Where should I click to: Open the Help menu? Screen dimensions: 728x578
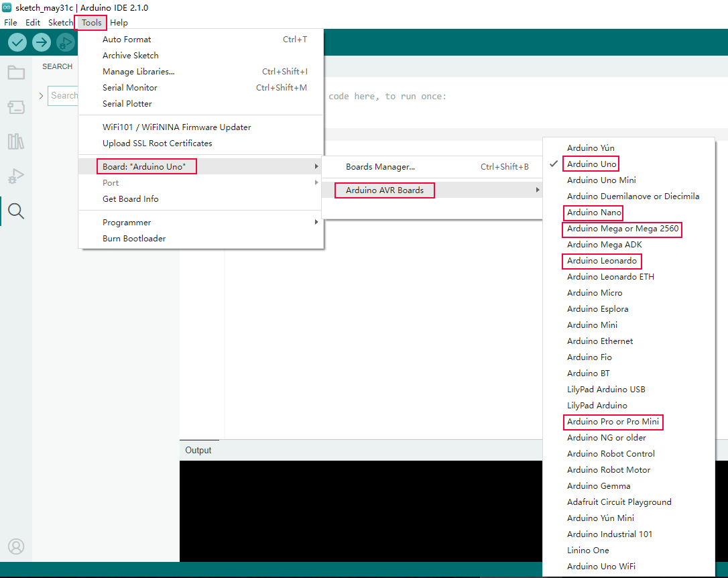(119, 22)
